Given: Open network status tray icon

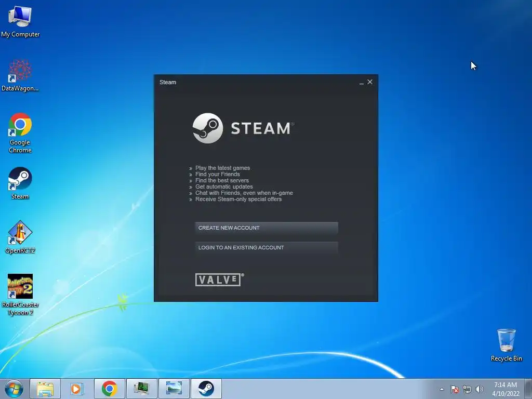Looking at the screenshot, I should click(467, 389).
